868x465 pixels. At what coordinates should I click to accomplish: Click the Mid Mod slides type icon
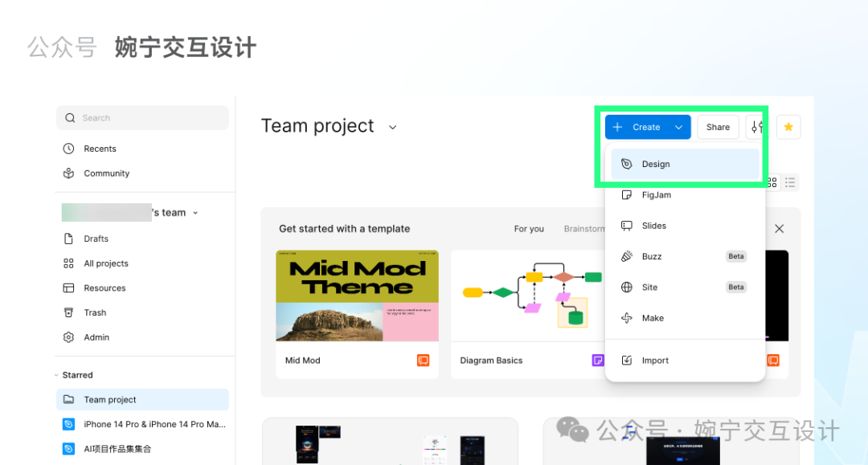point(423,361)
